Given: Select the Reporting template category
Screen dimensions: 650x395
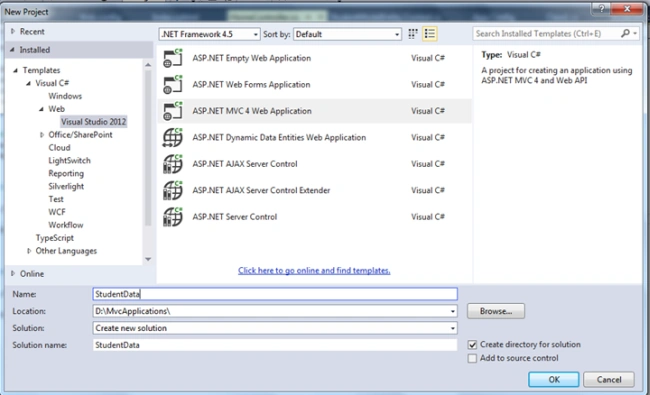Looking at the screenshot, I should pos(66,173).
